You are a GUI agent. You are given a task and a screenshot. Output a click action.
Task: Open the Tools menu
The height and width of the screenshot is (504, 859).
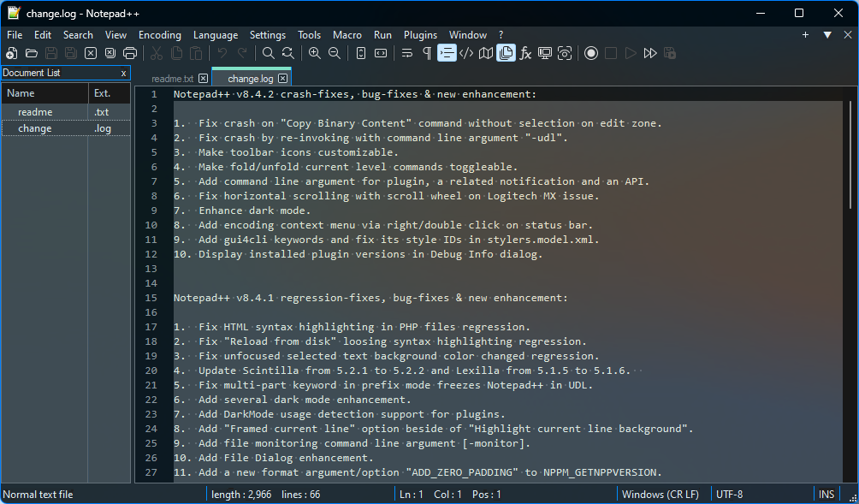pyautogui.click(x=310, y=35)
